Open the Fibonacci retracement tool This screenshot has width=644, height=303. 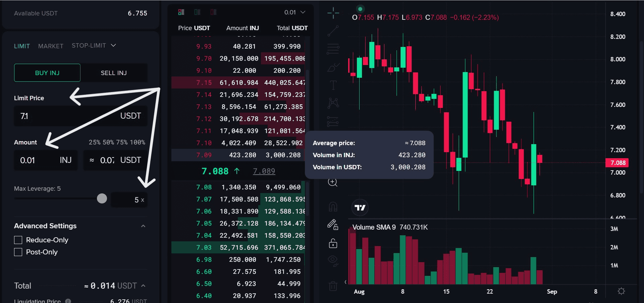point(333,49)
